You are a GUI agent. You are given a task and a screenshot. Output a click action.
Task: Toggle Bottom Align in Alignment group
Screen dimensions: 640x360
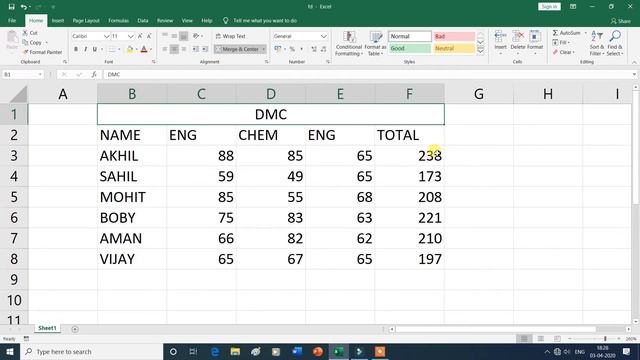[184, 36]
